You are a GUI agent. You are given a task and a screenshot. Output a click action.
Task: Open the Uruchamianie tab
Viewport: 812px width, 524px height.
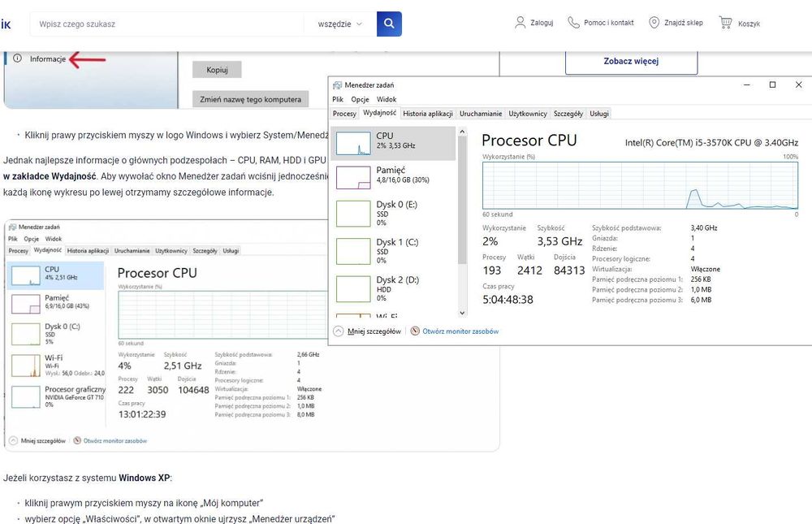coord(481,114)
